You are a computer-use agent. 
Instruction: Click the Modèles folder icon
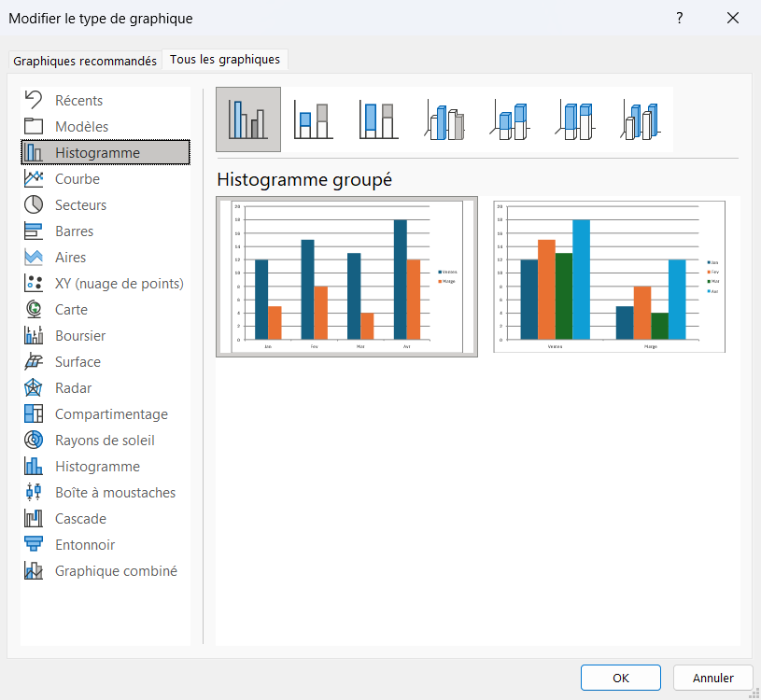tap(34, 126)
